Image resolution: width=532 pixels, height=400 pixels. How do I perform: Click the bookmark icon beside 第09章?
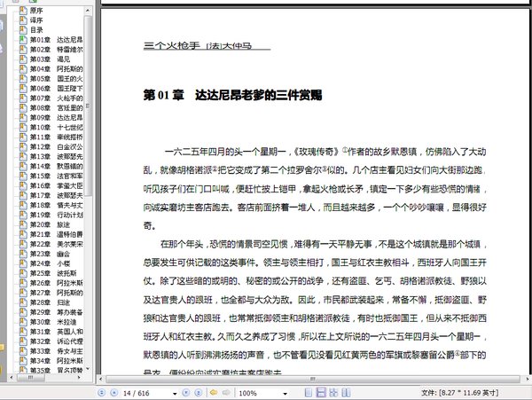[23, 117]
